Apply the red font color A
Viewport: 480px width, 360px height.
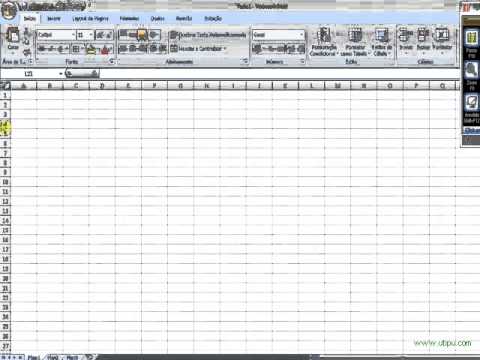(106, 49)
